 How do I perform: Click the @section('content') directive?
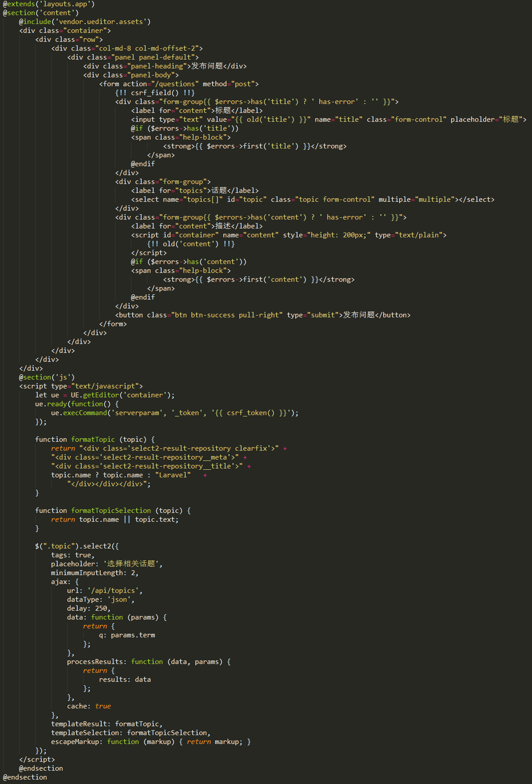click(x=41, y=13)
